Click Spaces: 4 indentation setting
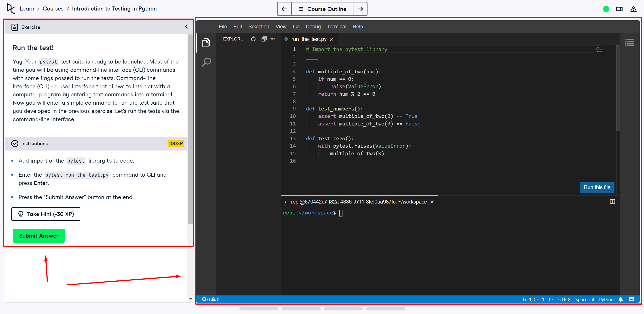 tap(584, 299)
